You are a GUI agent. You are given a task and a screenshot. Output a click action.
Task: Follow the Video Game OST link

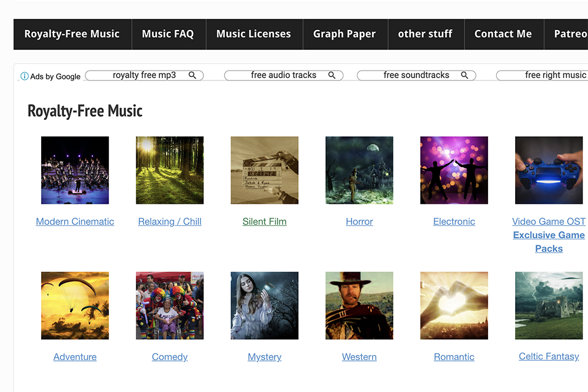(x=549, y=222)
